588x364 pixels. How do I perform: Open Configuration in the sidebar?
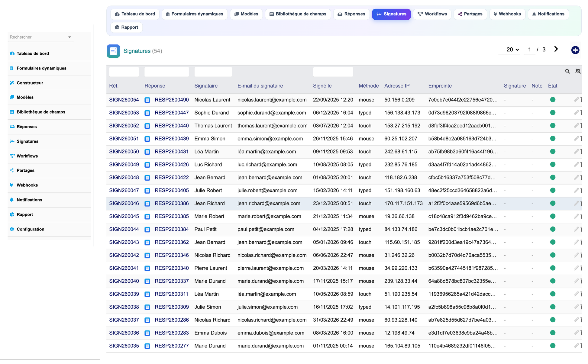(x=30, y=229)
